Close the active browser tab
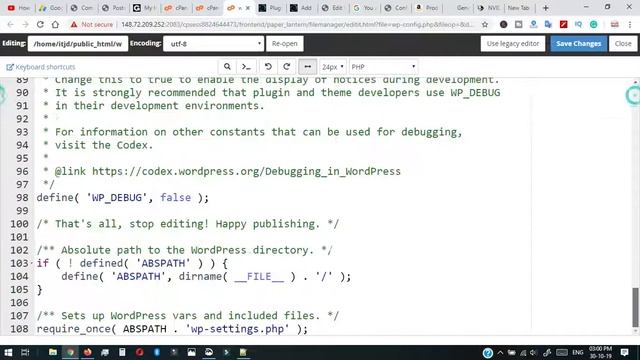Viewport: 640px width, 360px height. coord(247,8)
